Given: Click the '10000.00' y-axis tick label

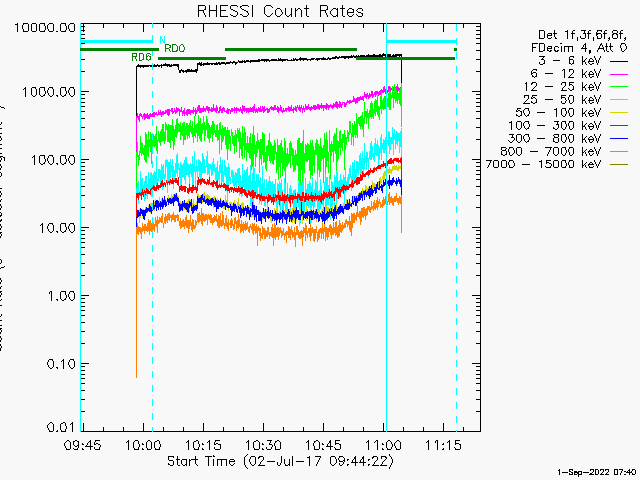Looking at the screenshot, I should click(45, 28).
